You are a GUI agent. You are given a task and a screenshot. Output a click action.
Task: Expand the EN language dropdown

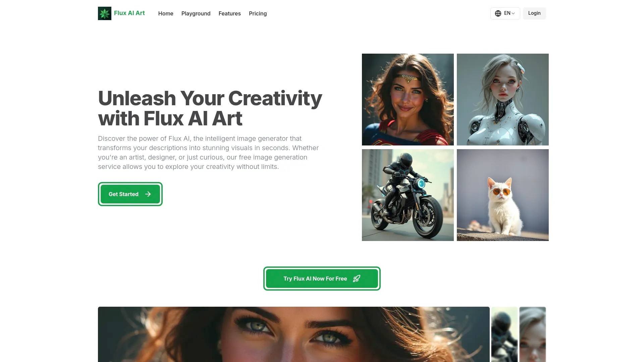[505, 13]
